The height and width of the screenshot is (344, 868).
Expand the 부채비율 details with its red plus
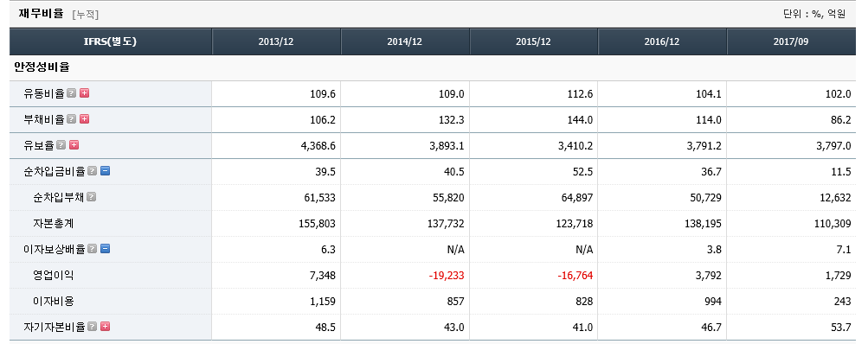click(84, 119)
